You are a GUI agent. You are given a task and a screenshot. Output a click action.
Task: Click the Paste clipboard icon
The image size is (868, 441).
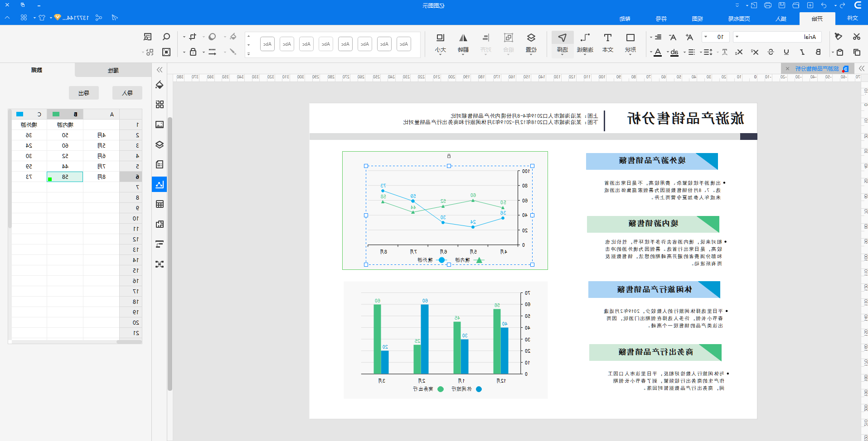point(840,52)
